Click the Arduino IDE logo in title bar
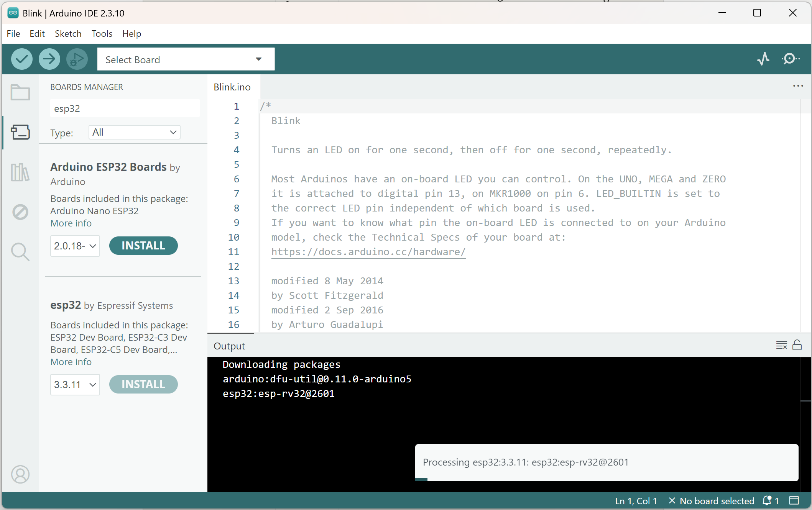This screenshot has width=812, height=510. coord(13,13)
